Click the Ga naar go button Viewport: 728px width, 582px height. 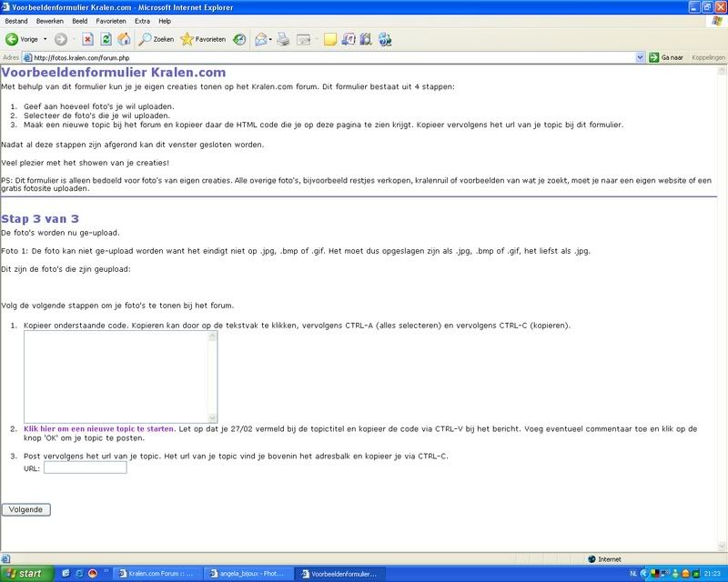point(666,57)
